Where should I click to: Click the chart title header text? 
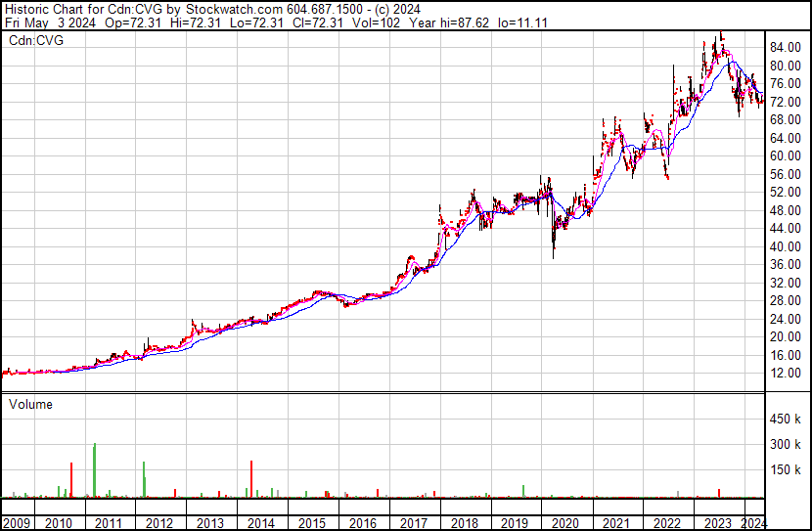click(x=212, y=10)
